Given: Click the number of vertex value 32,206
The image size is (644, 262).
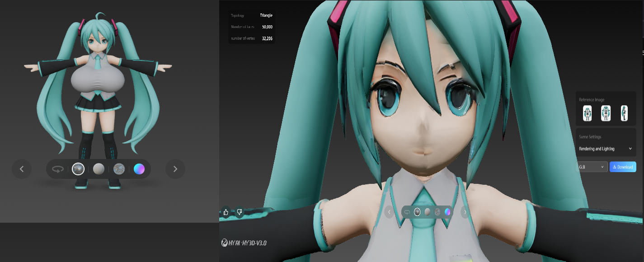Looking at the screenshot, I should pyautogui.click(x=267, y=38).
